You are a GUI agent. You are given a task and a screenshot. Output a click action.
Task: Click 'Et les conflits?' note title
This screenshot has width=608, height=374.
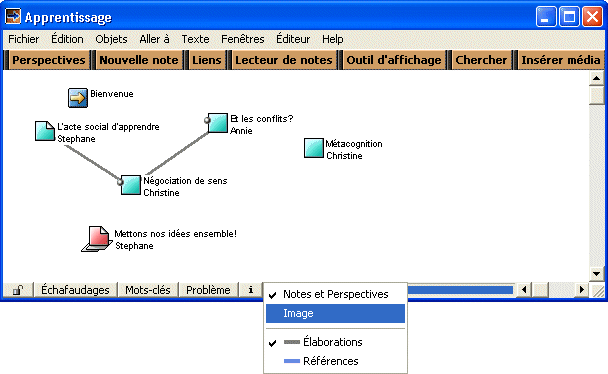[262, 119]
